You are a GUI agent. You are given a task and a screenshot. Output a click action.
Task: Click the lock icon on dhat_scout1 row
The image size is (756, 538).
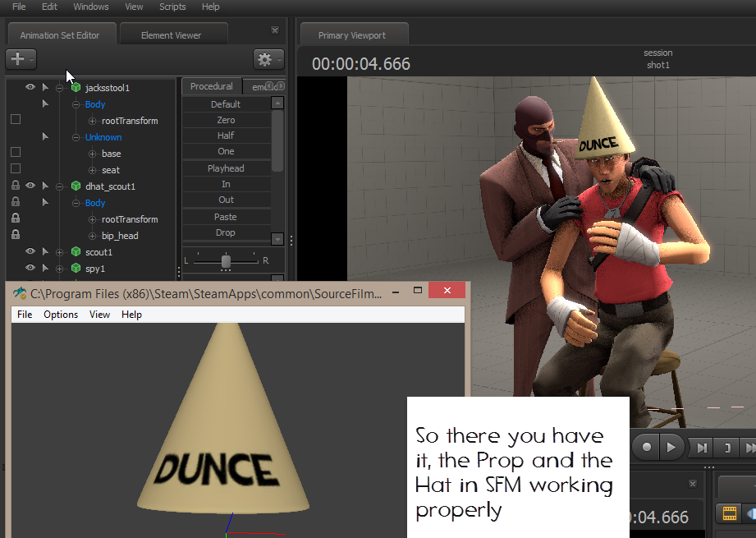tap(16, 186)
